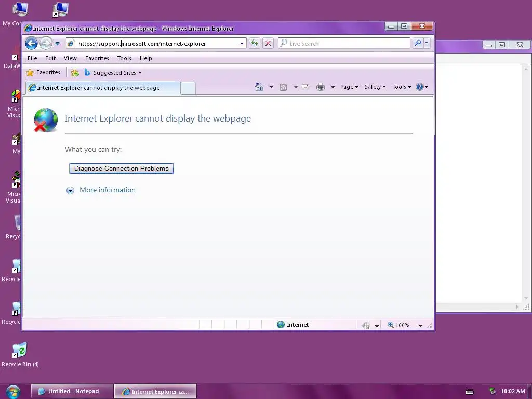Click the 100% zoom level button
This screenshot has height=399, width=532.
coord(398,325)
